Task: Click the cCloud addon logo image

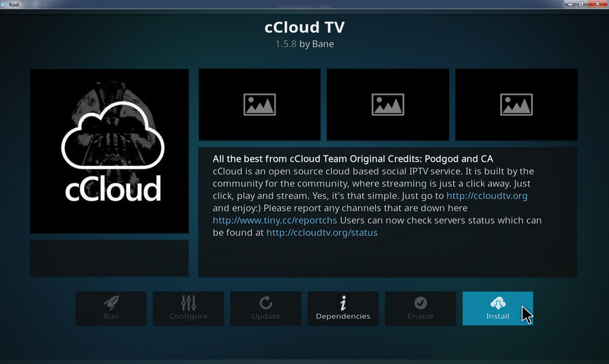Action: coord(110,151)
